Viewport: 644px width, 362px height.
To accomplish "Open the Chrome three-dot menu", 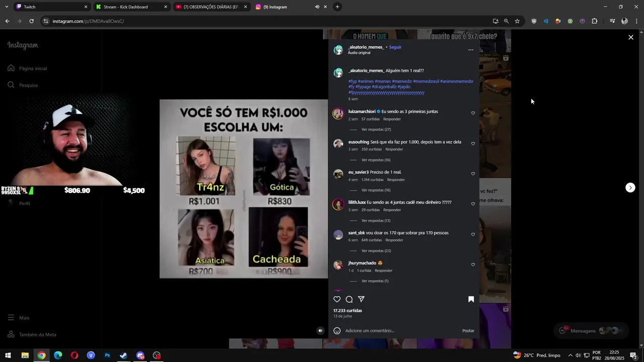I will [x=637, y=21].
